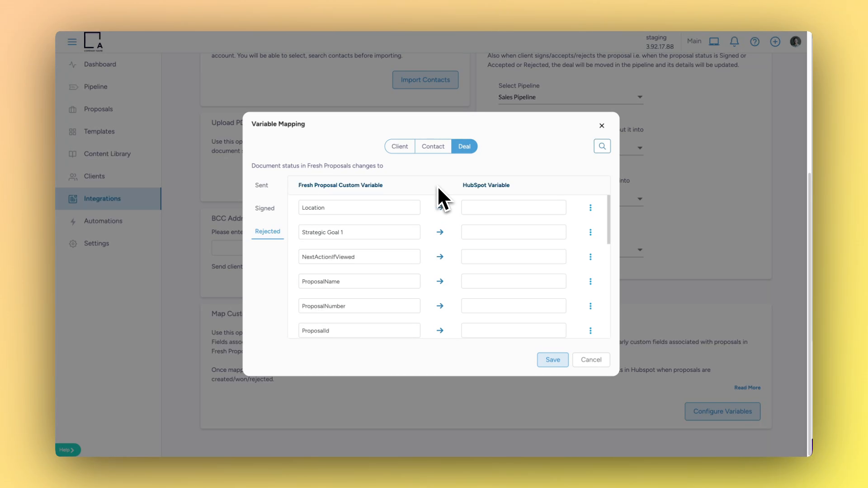Select the Sent status tab
Screen dimensions: 868x488
(x=261, y=185)
